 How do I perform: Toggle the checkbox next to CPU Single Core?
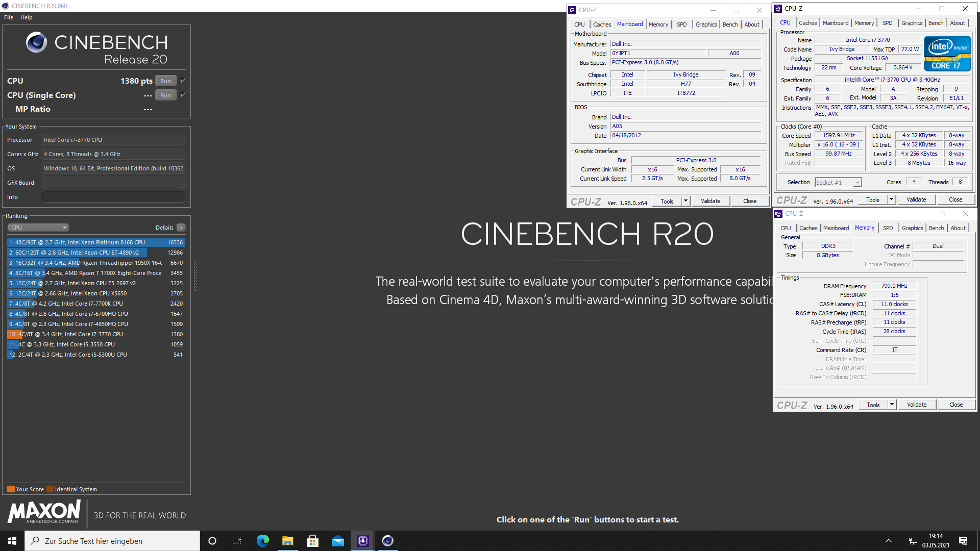point(183,95)
